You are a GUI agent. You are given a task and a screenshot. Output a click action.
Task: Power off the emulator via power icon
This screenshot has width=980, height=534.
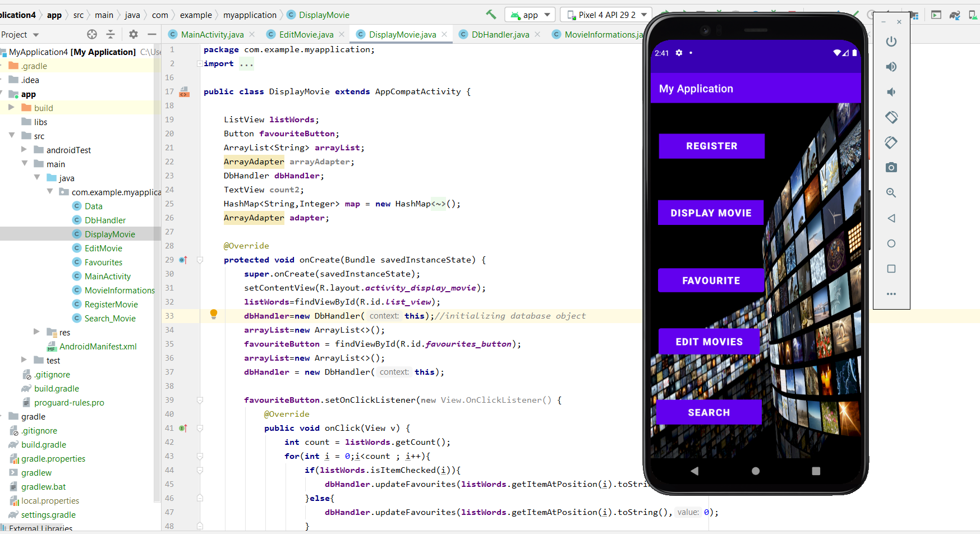pyautogui.click(x=892, y=42)
